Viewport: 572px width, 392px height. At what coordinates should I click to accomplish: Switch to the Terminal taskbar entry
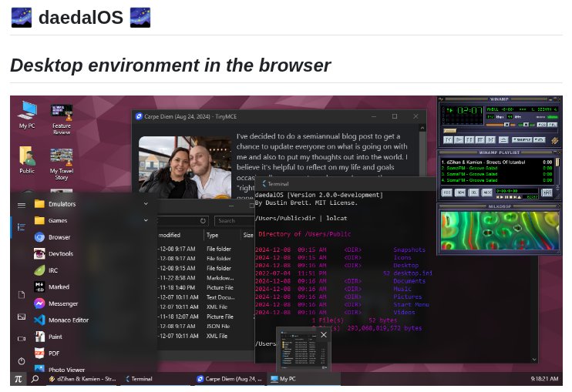click(x=156, y=379)
